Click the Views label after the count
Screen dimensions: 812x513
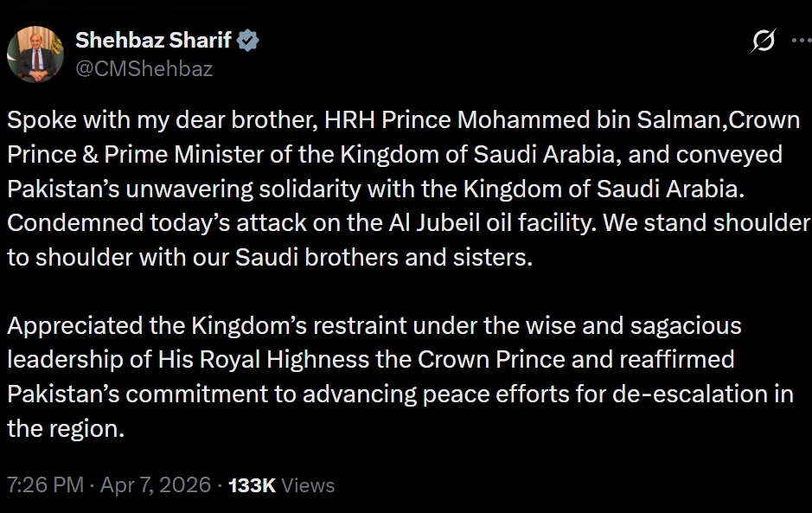pos(310,485)
